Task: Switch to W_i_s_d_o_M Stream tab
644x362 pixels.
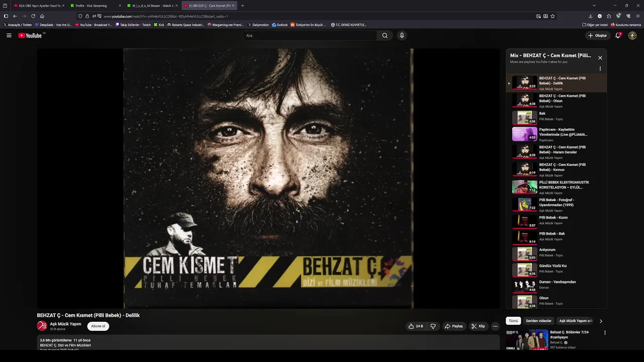Action: coord(151,6)
